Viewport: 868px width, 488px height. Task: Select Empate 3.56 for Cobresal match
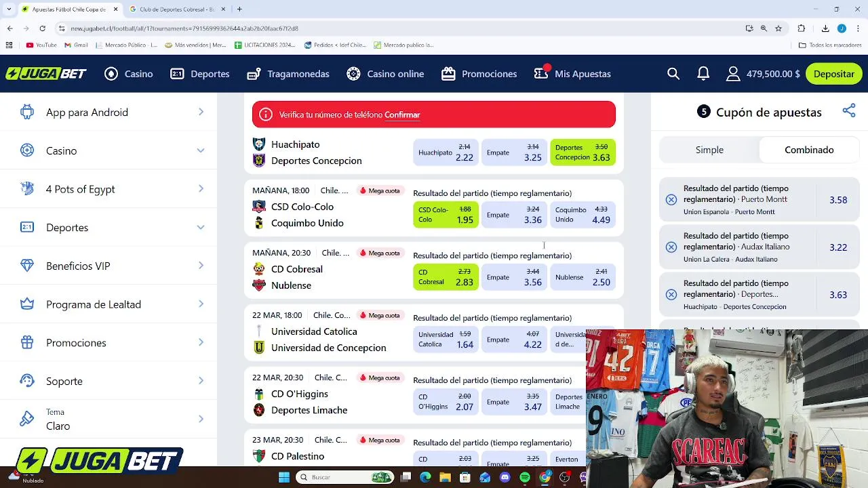(514, 277)
